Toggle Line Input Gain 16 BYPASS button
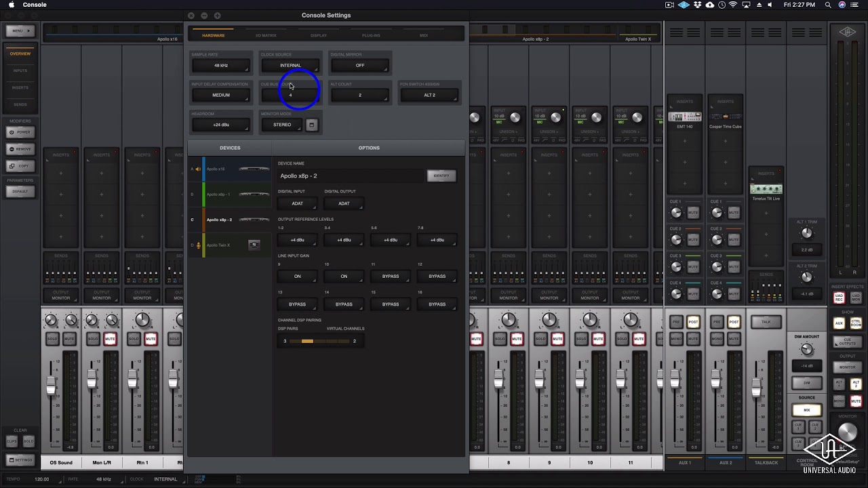This screenshot has height=488, width=868. (x=437, y=304)
